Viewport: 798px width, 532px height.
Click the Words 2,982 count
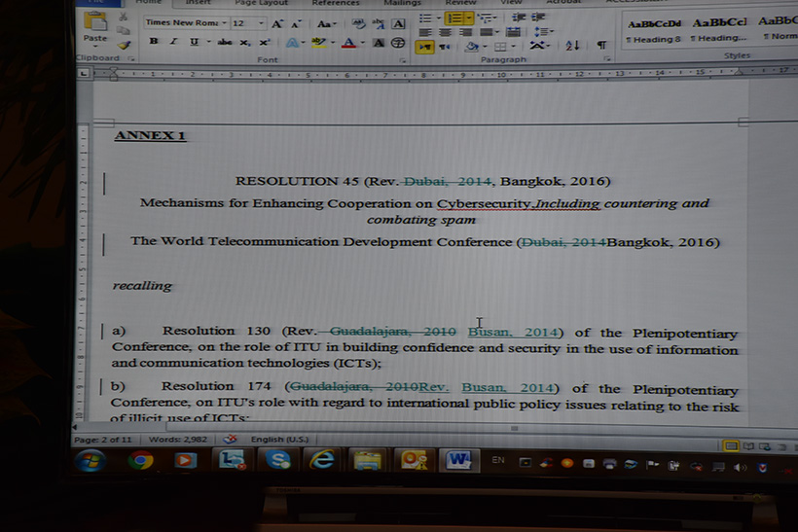[178, 439]
